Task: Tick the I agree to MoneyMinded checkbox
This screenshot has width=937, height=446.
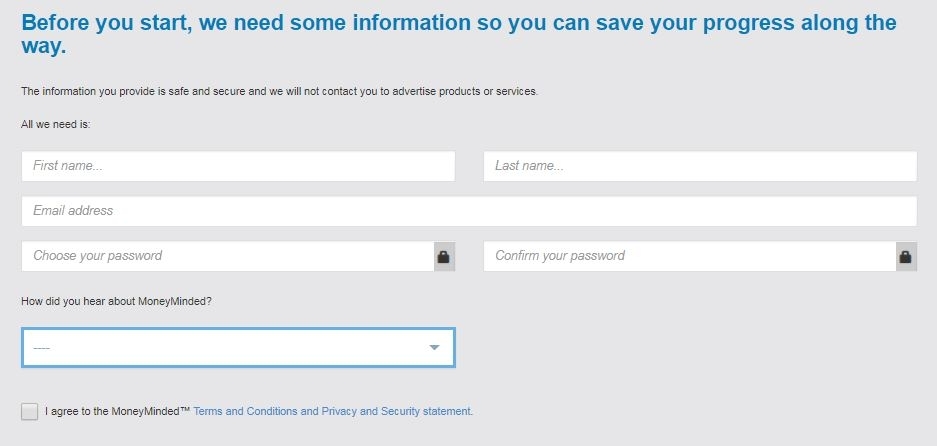Action: (x=29, y=411)
